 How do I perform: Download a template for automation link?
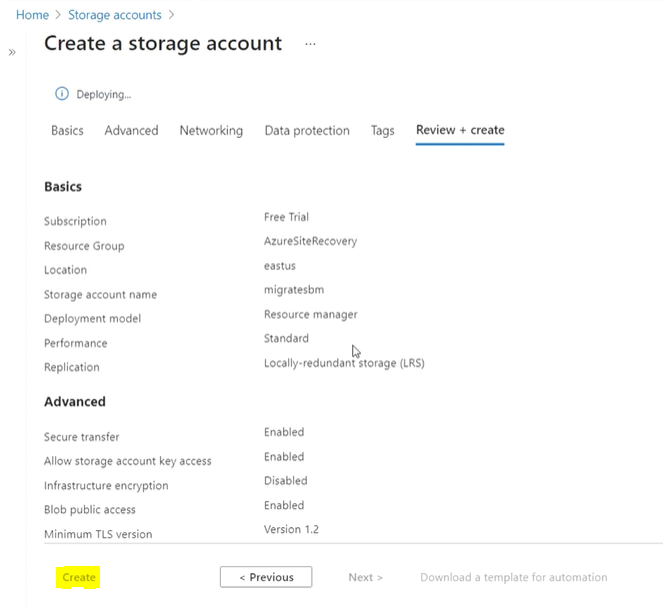514,577
